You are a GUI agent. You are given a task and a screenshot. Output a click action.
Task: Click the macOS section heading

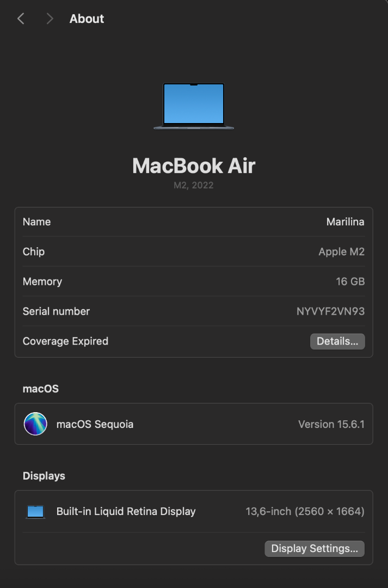41,389
